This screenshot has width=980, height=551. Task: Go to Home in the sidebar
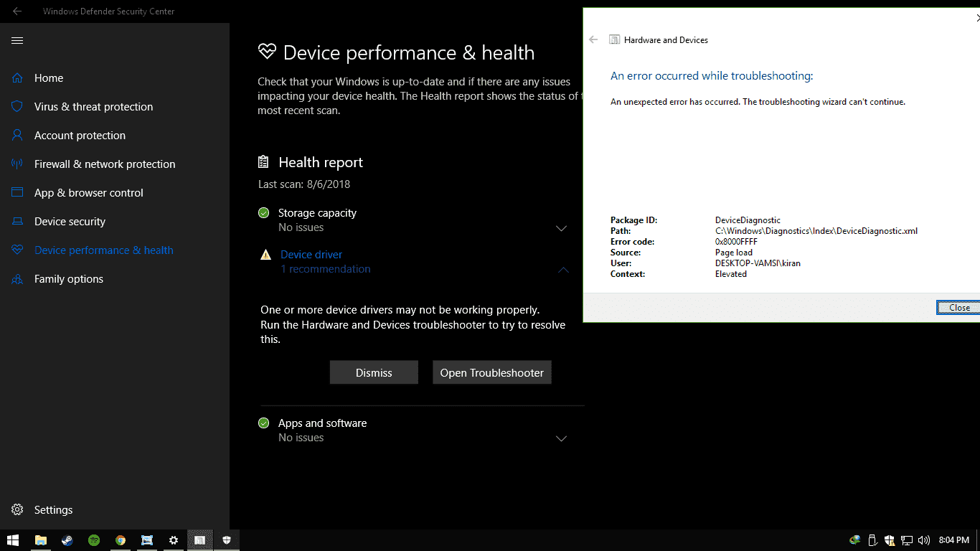click(x=49, y=78)
